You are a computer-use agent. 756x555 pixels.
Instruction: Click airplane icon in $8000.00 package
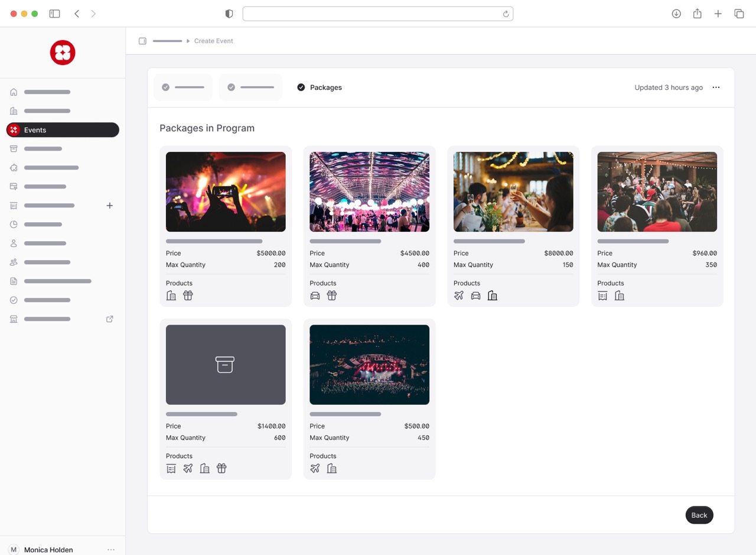click(459, 296)
